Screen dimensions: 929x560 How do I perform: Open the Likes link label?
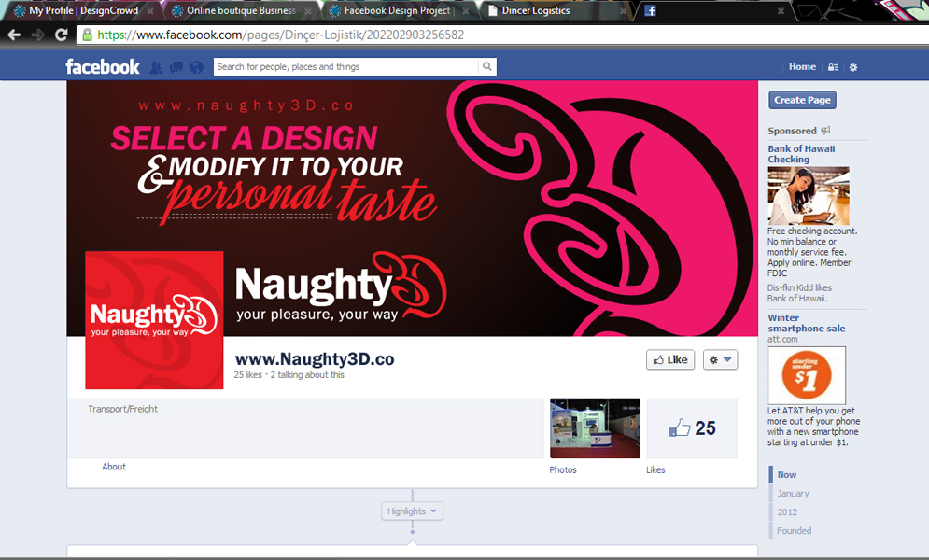655,470
